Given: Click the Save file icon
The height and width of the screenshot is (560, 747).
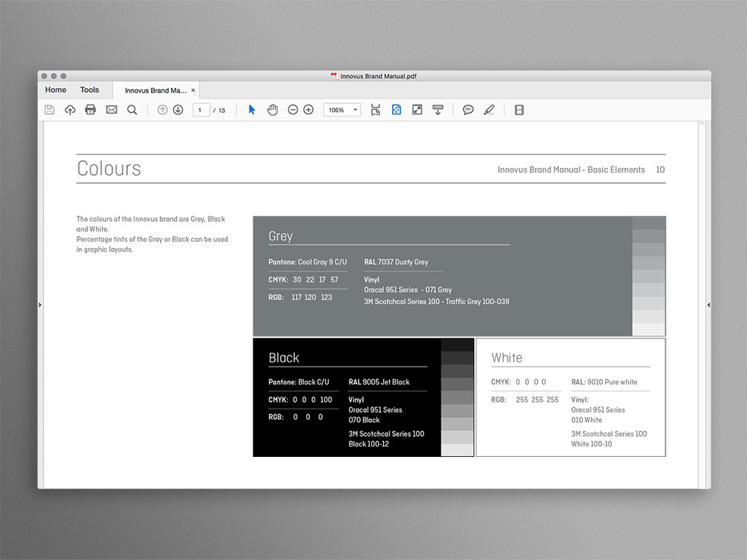Looking at the screenshot, I should [x=49, y=110].
